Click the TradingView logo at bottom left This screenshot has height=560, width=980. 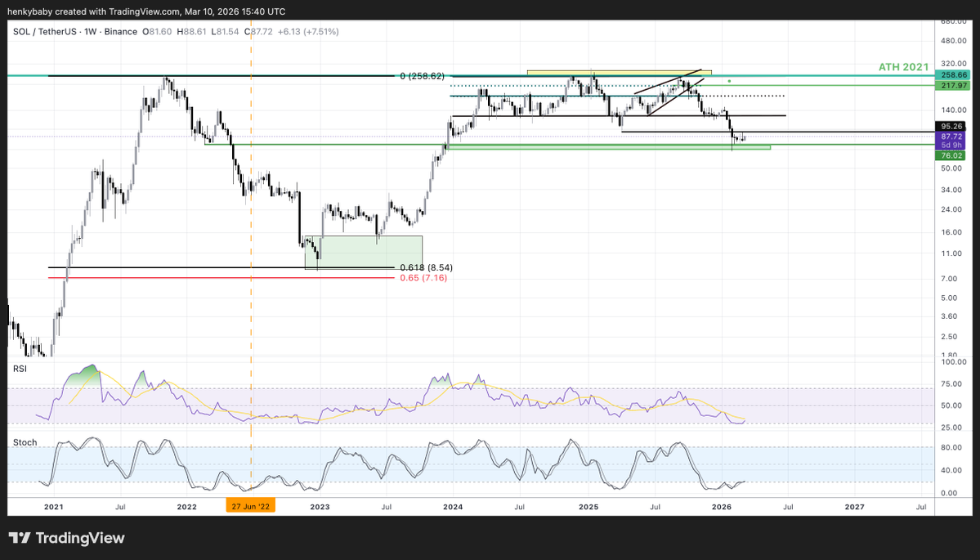[66, 538]
